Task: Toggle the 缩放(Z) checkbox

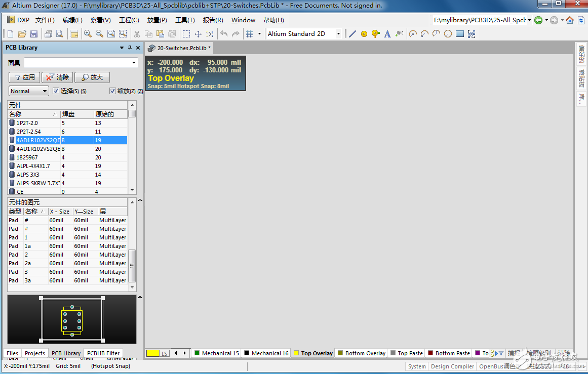Action: coord(112,91)
